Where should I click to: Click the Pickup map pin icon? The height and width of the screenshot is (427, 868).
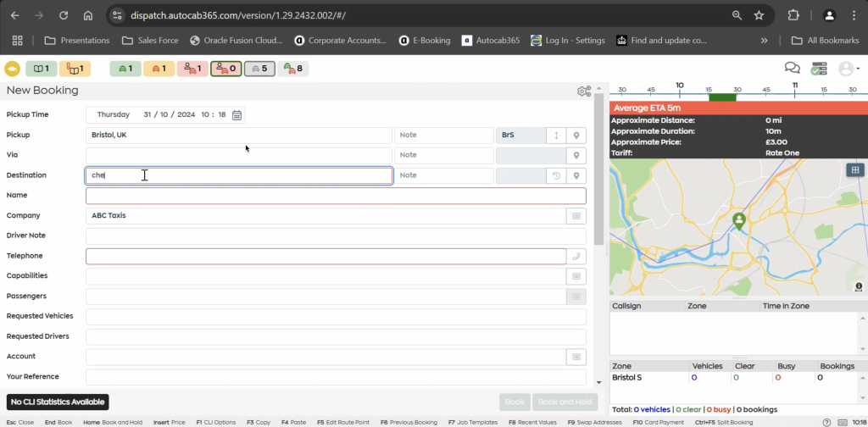coord(576,136)
